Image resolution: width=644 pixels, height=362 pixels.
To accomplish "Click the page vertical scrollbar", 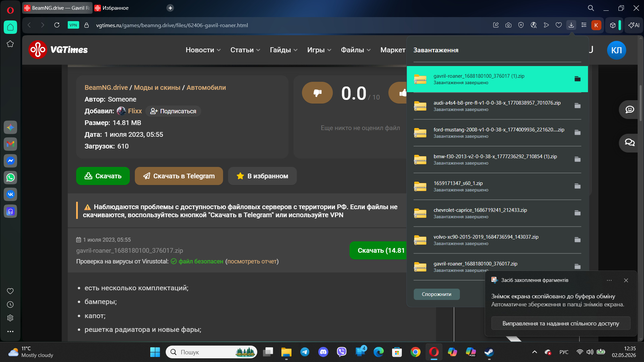I will [641, 103].
